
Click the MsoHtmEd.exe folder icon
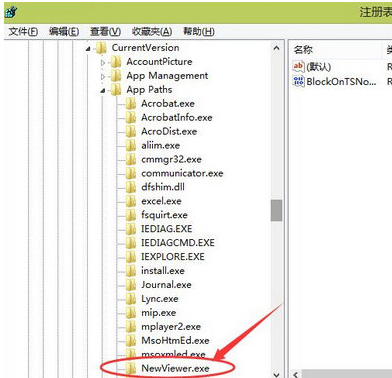coord(131,341)
